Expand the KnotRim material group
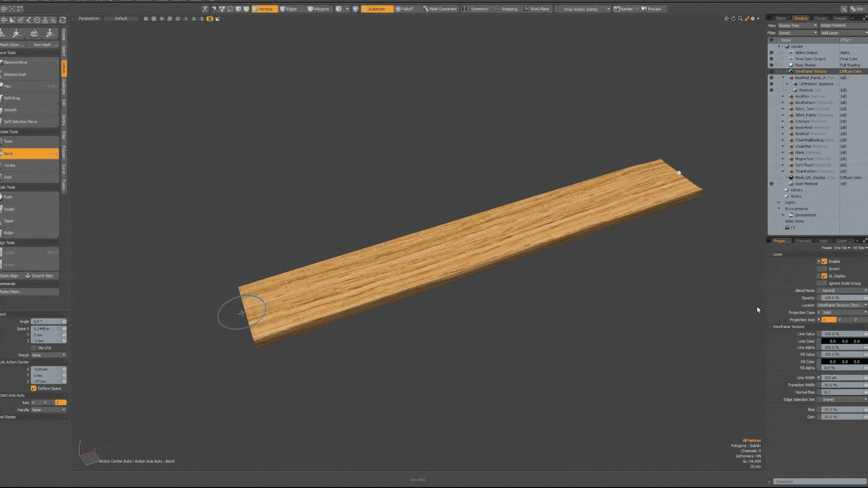Viewport: 868px width, 488px height. click(783, 96)
